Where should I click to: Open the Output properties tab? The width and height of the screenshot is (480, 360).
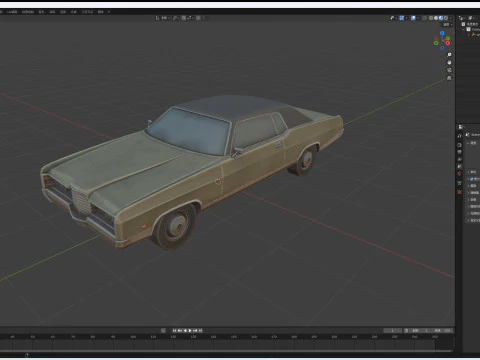point(459,152)
